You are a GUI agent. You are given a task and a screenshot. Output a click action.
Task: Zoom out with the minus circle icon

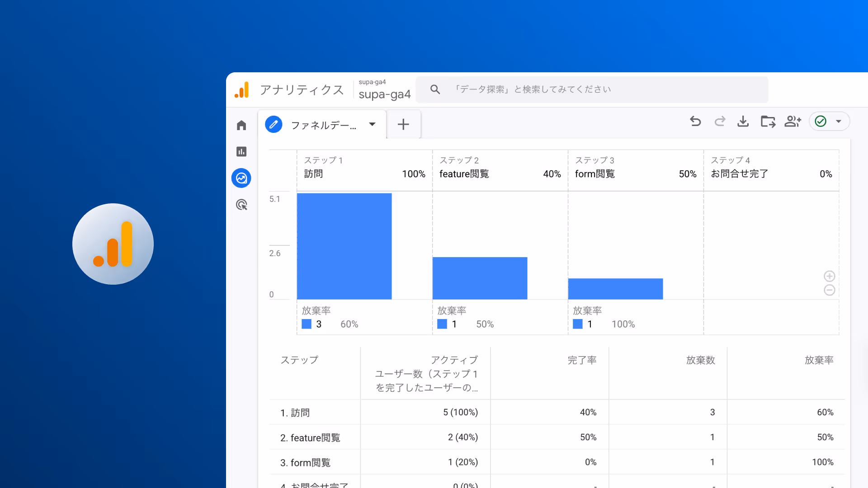coord(829,290)
